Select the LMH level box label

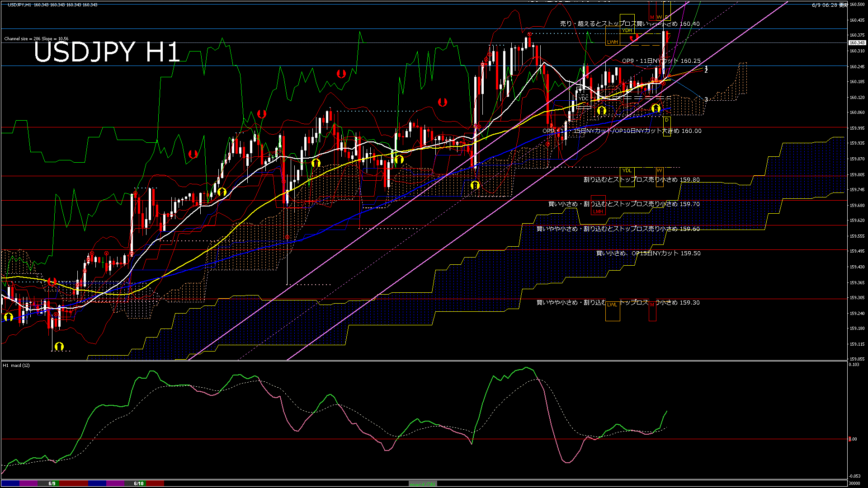[598, 211]
